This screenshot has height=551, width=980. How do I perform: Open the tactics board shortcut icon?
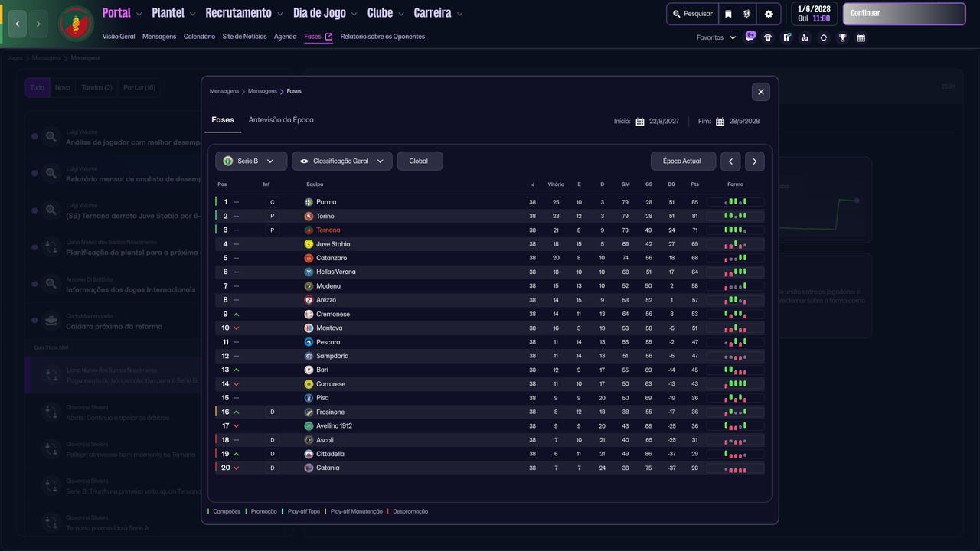pyautogui.click(x=786, y=37)
